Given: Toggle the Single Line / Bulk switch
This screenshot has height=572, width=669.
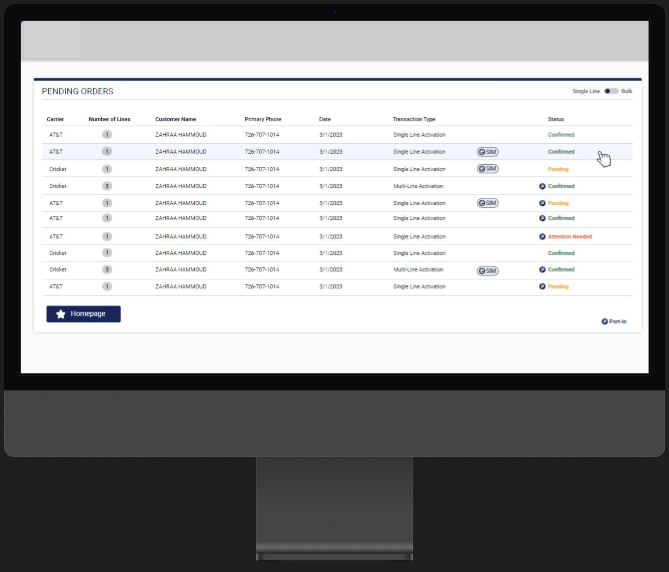Looking at the screenshot, I should pos(611,91).
